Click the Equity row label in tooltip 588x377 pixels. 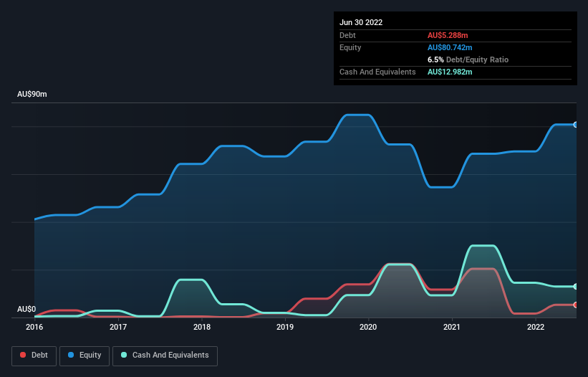point(350,47)
